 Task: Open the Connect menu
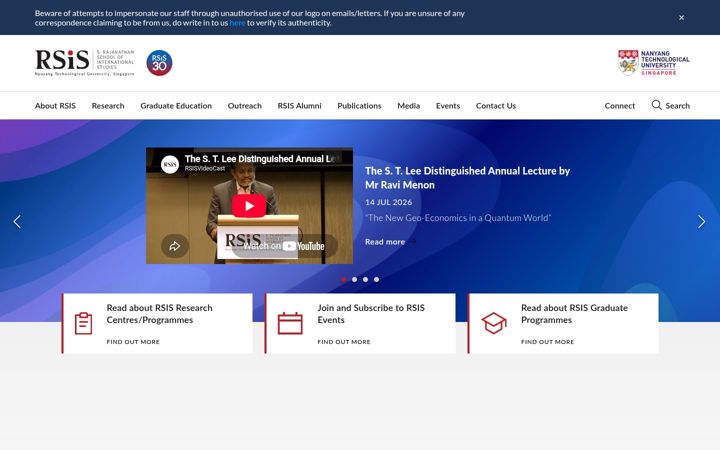coord(619,106)
